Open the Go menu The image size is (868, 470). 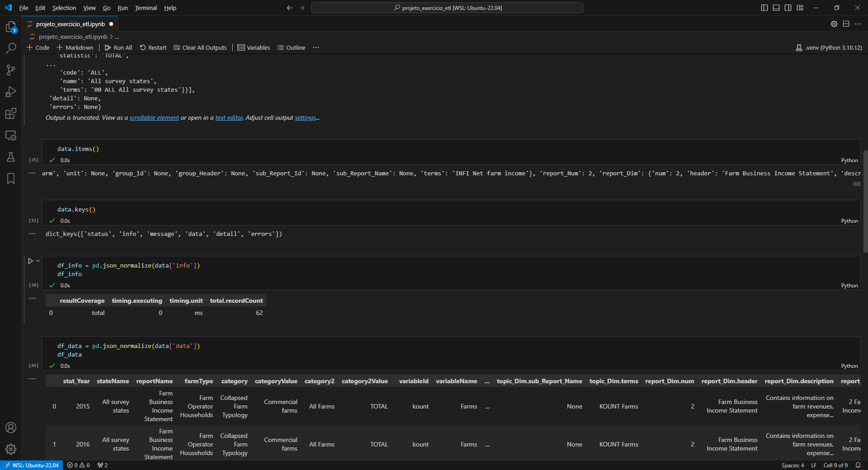(x=107, y=8)
